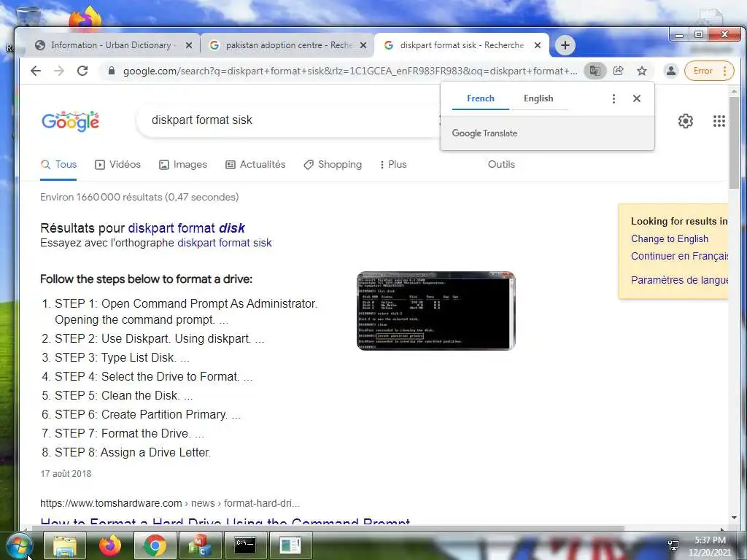747x560 pixels.
Task: Select the Tous search tab
Action: 58,165
